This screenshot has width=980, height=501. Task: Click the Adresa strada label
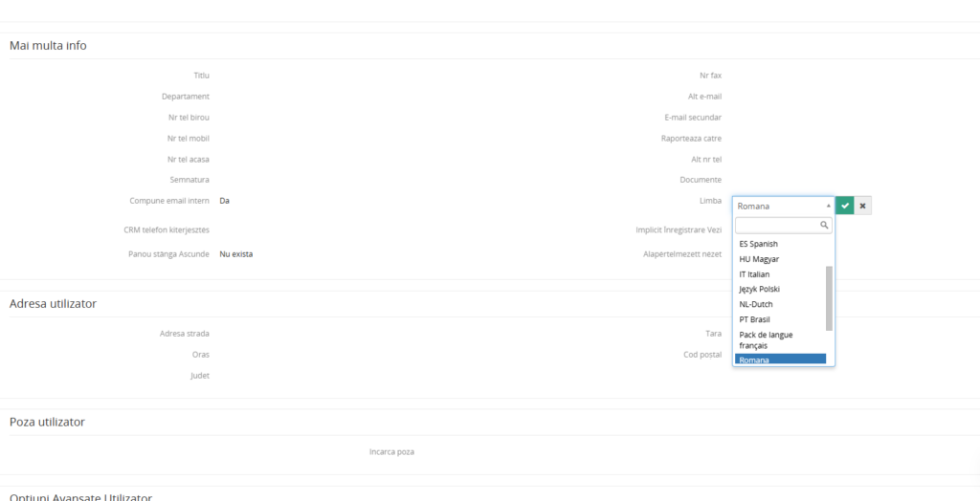[x=185, y=334]
